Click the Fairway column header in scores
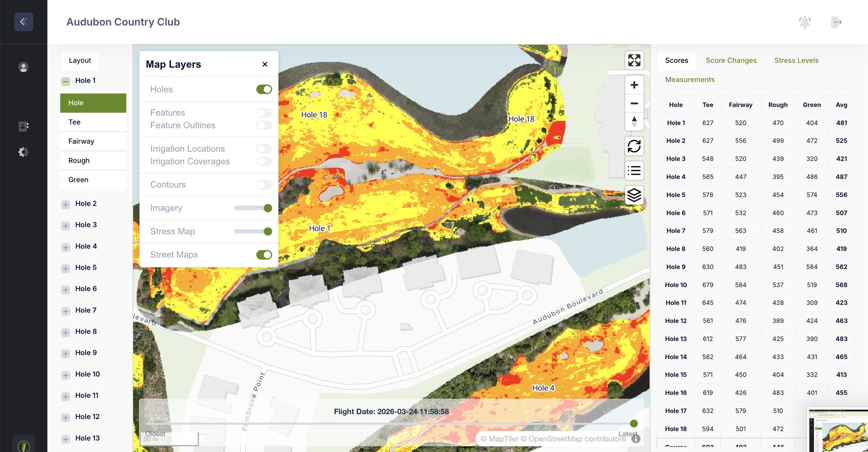Viewport: 868px width, 452px height. click(x=741, y=105)
